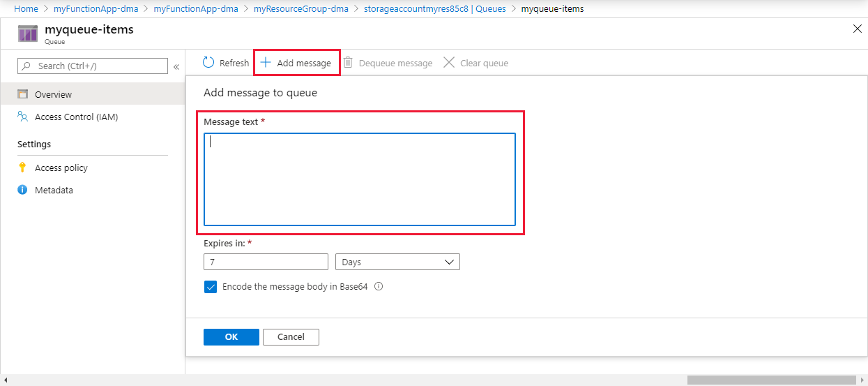The width and height of the screenshot is (868, 386).
Task: Click the Metadata info icon
Action: coord(22,190)
